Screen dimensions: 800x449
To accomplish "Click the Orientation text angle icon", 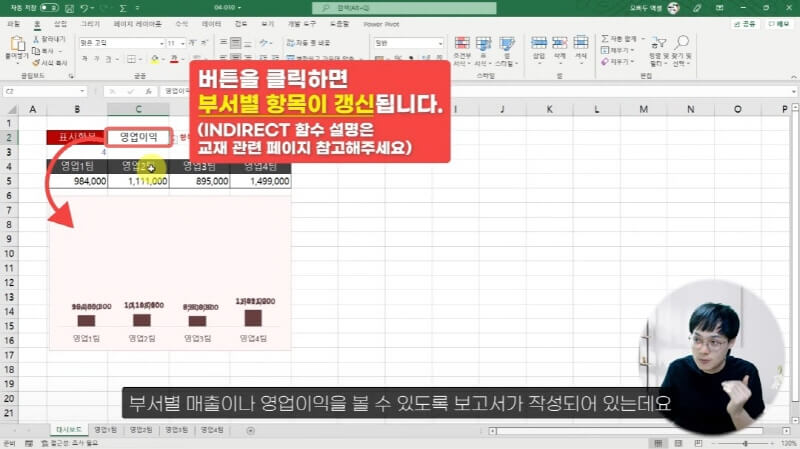I will (x=264, y=43).
